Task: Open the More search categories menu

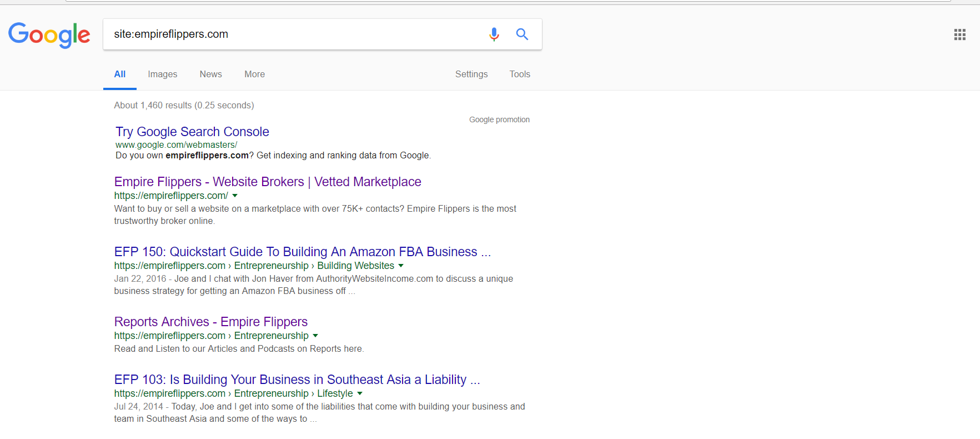Action: (x=254, y=74)
